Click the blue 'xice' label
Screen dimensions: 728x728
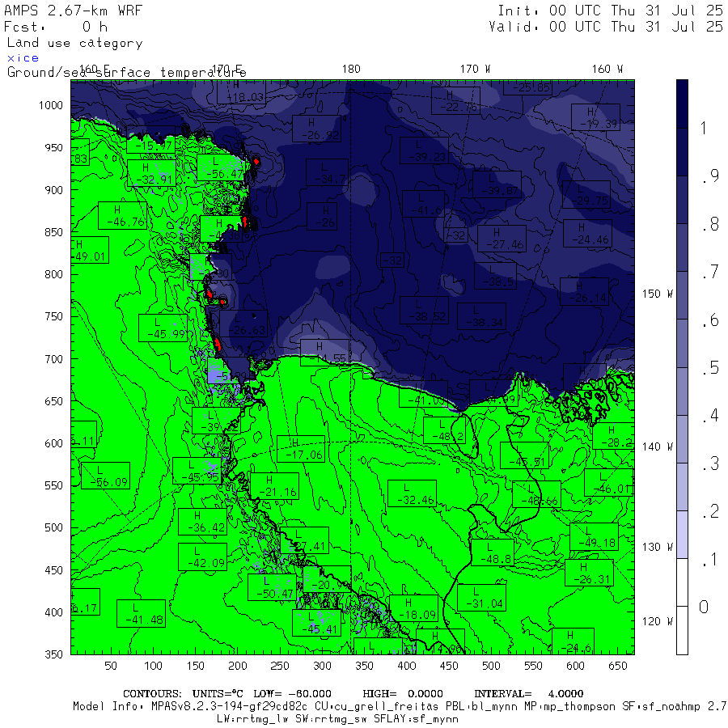pyautogui.click(x=23, y=58)
